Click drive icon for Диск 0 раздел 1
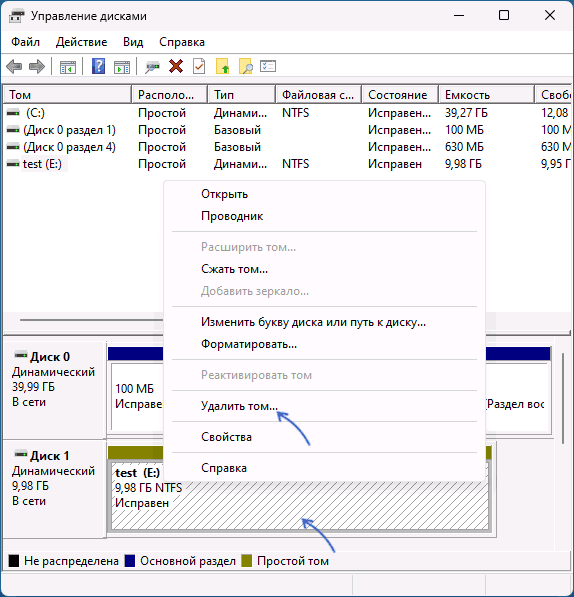 [13, 130]
